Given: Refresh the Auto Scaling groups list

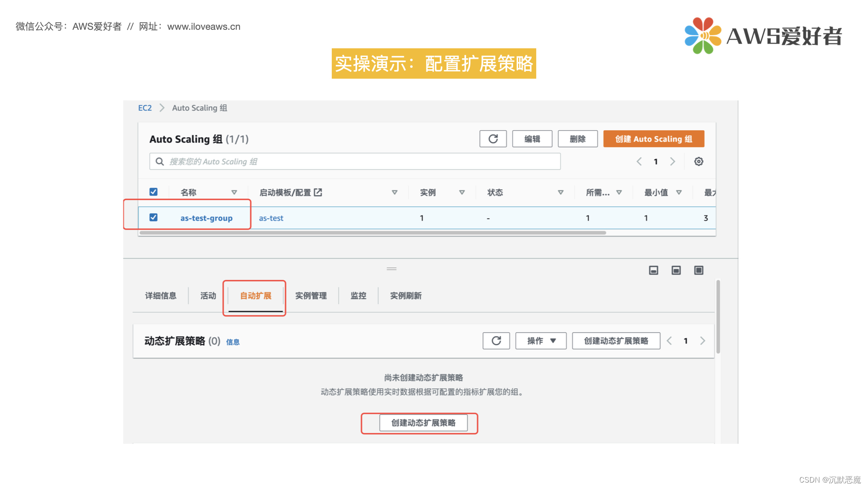Looking at the screenshot, I should click(493, 139).
